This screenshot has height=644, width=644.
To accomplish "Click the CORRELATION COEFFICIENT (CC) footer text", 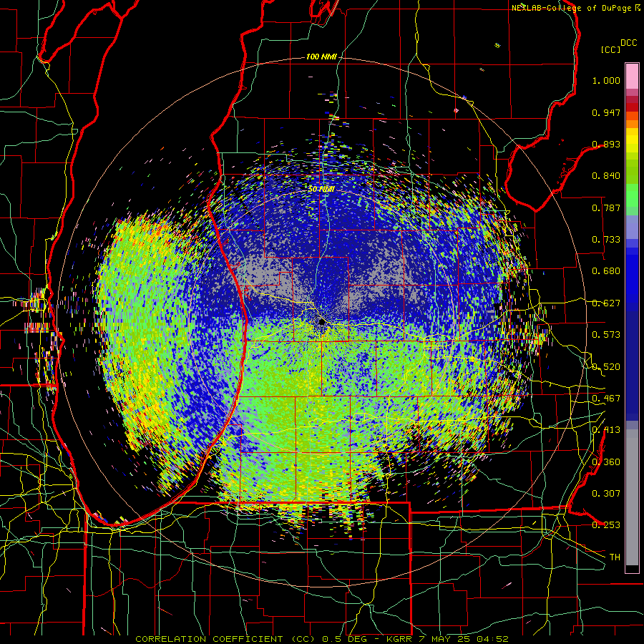I will pos(225,639).
